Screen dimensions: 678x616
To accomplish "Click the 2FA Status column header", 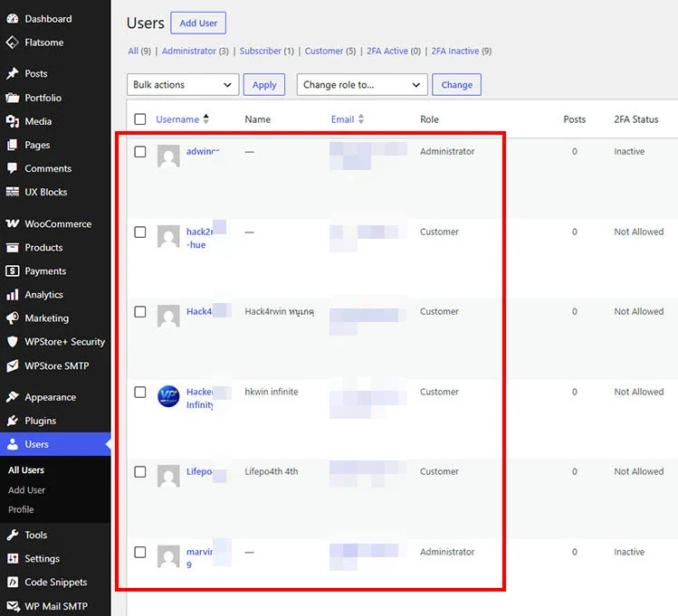I will (x=636, y=119).
